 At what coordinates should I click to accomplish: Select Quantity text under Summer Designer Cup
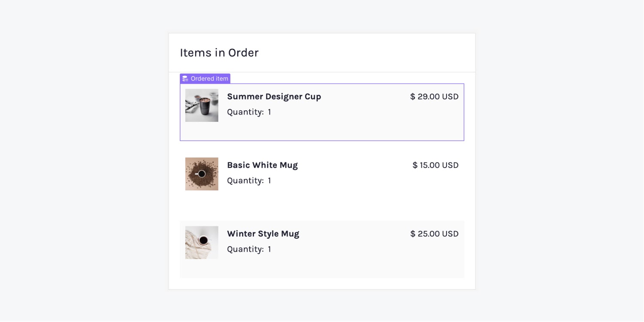[x=245, y=112]
